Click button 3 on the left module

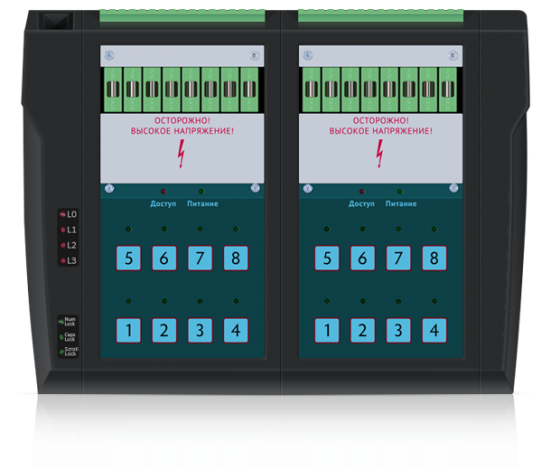point(200,330)
